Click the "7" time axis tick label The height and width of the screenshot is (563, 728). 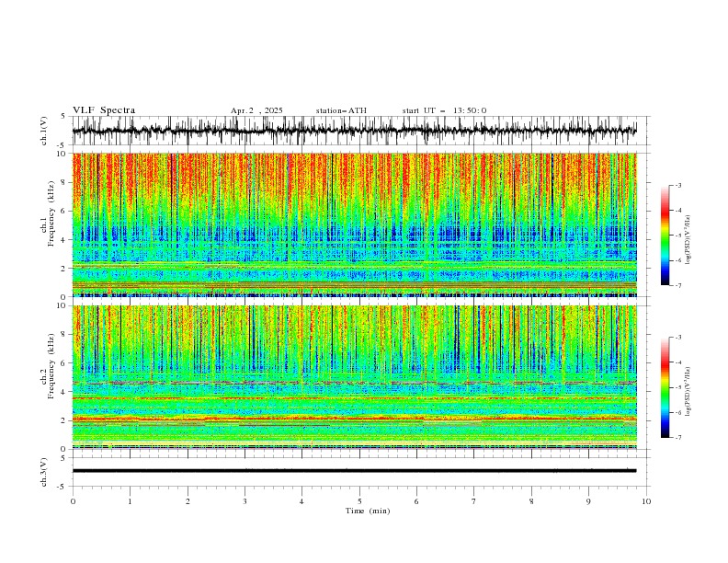click(474, 501)
